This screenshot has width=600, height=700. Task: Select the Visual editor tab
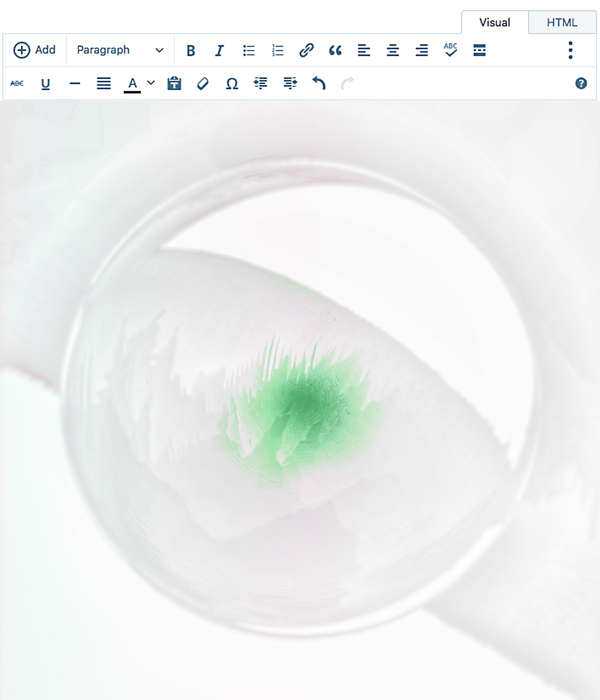click(495, 23)
